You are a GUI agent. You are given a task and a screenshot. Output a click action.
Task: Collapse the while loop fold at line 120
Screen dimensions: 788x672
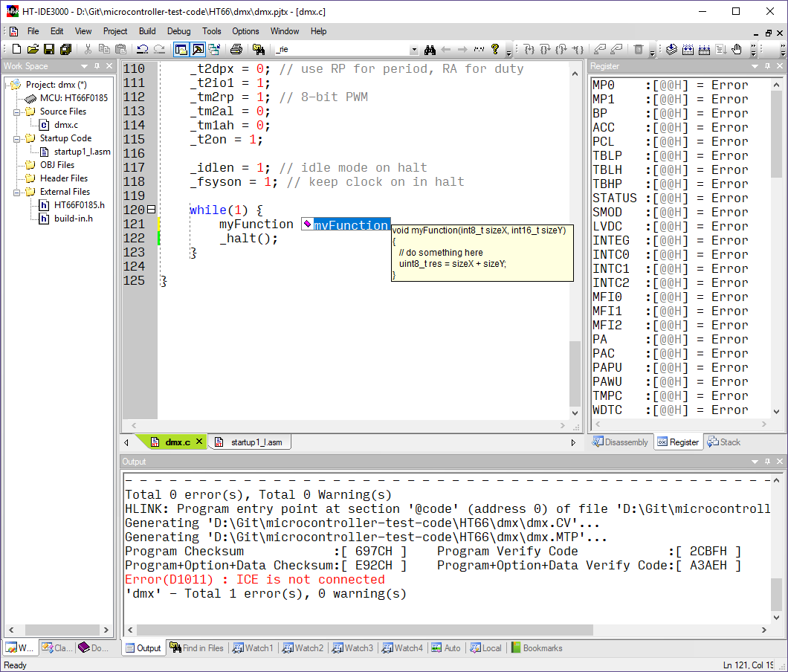point(152,210)
